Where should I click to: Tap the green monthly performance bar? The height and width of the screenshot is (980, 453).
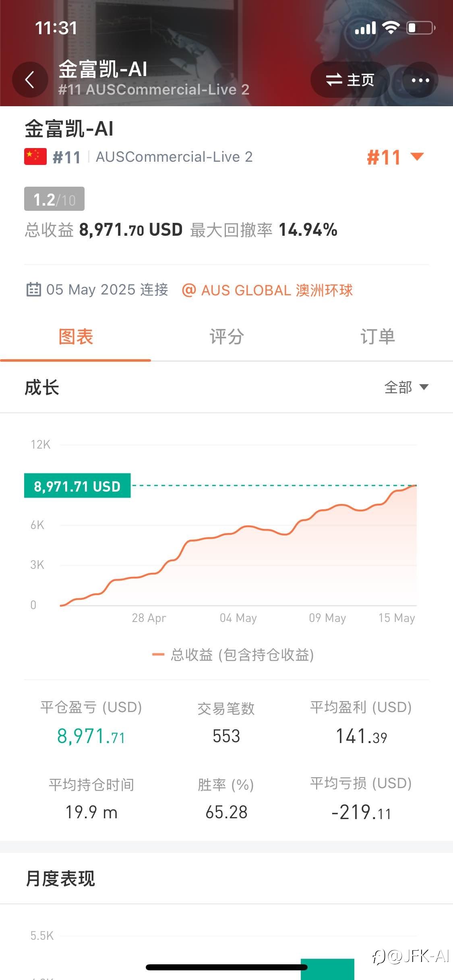tap(328, 969)
